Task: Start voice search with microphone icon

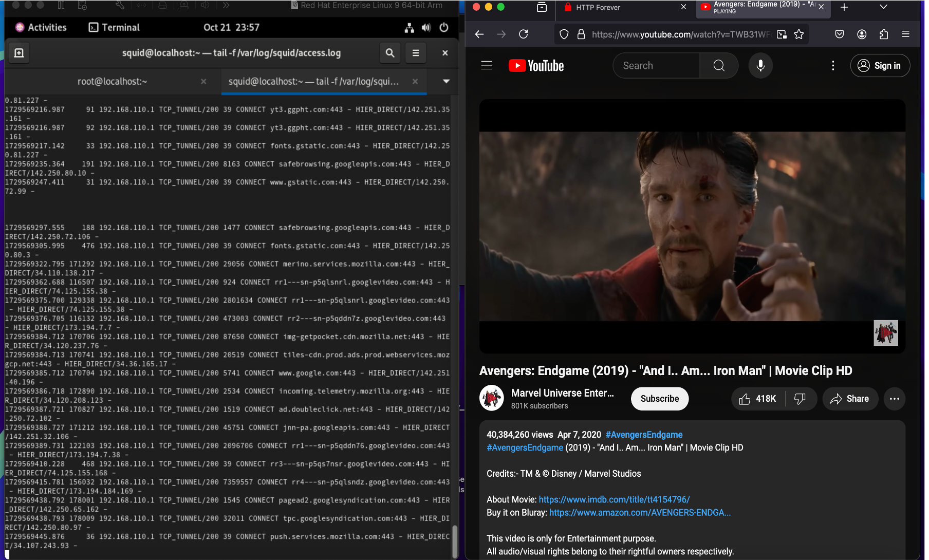Action: click(x=760, y=66)
